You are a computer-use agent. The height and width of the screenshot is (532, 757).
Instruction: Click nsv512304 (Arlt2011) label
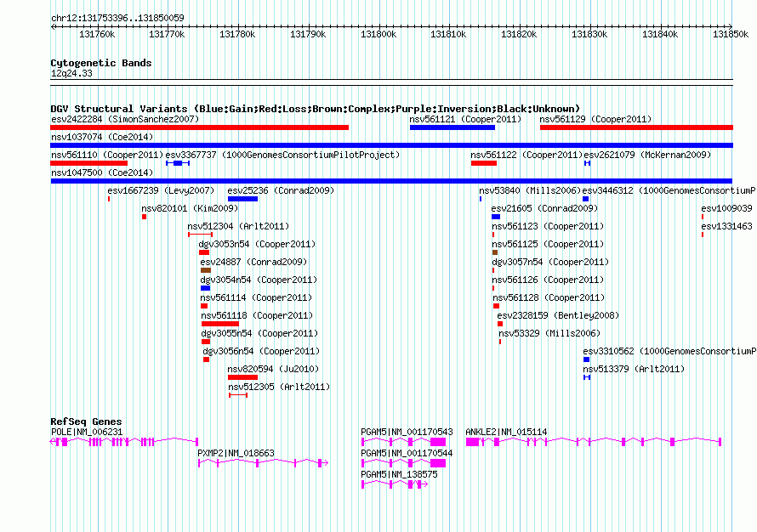(238, 226)
